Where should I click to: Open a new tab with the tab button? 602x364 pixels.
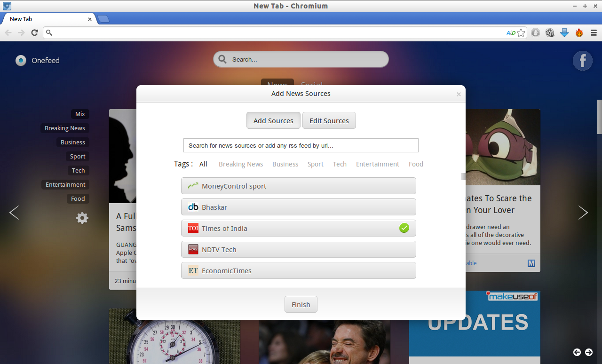point(103,19)
